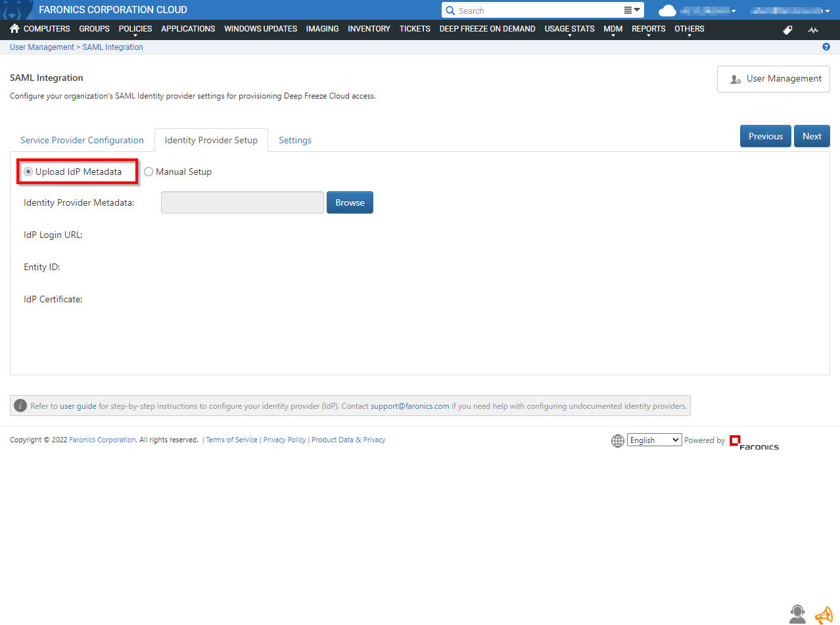Image resolution: width=840 pixels, height=625 pixels.
Task: Click the Next button
Action: [x=812, y=136]
